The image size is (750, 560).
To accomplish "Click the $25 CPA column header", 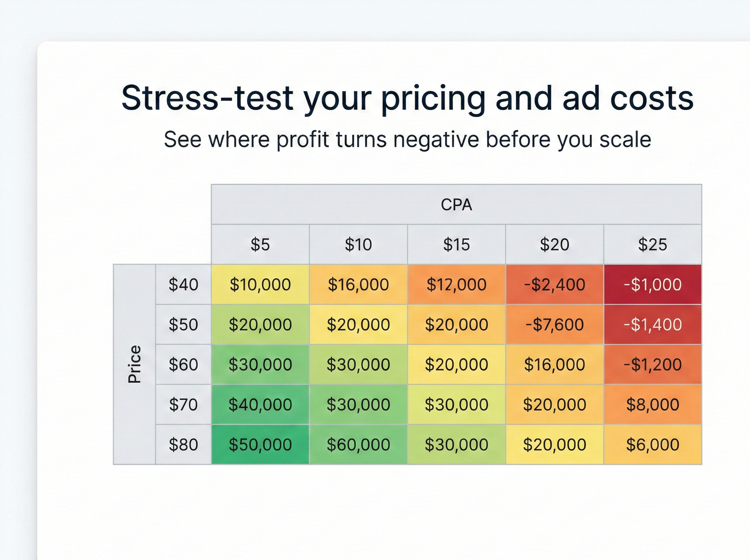I will [653, 244].
